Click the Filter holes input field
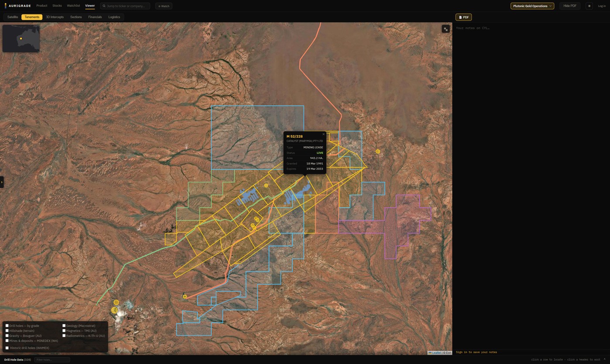This screenshot has width=610, height=364. [52, 360]
